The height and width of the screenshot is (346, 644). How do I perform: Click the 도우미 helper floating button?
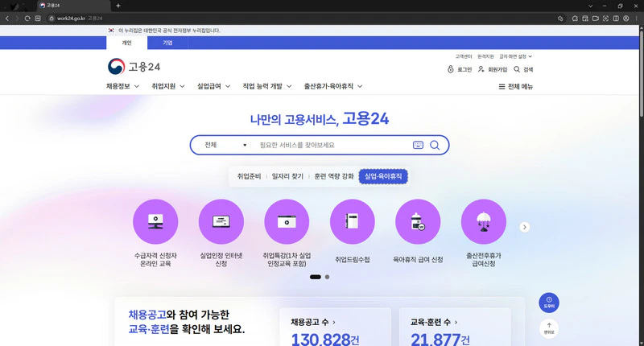click(549, 303)
